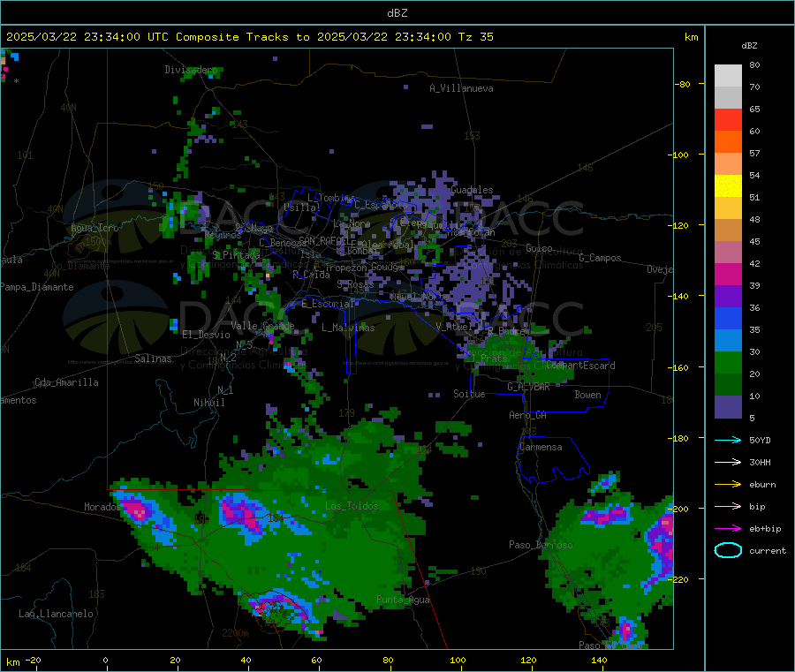Click the 'km' unit label at top right
This screenshot has width=795, height=672.
pyautogui.click(x=692, y=37)
